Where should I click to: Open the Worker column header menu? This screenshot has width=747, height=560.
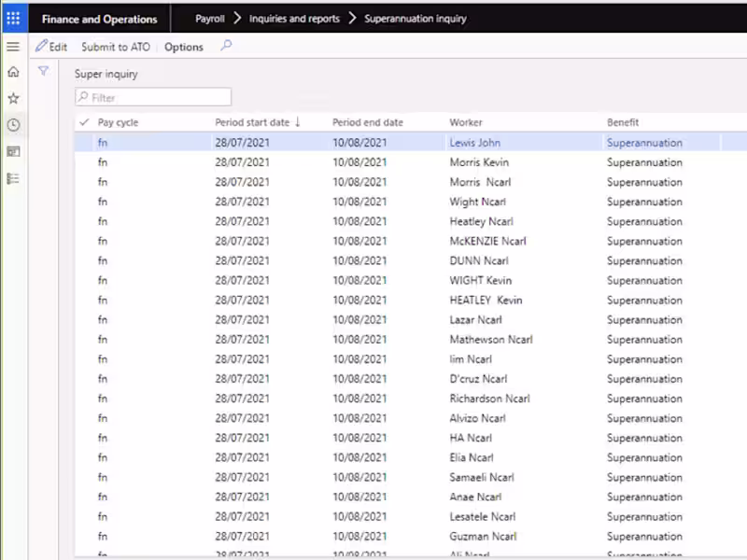(466, 122)
